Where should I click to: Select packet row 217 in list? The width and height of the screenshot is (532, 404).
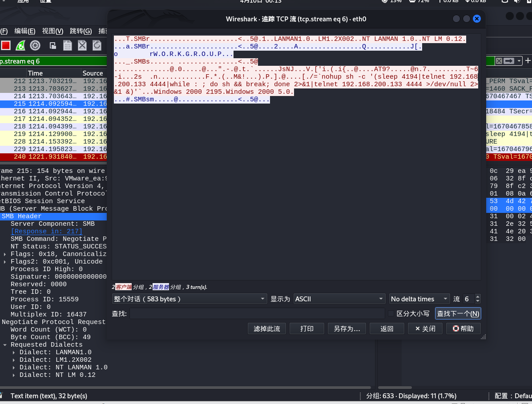point(53,119)
